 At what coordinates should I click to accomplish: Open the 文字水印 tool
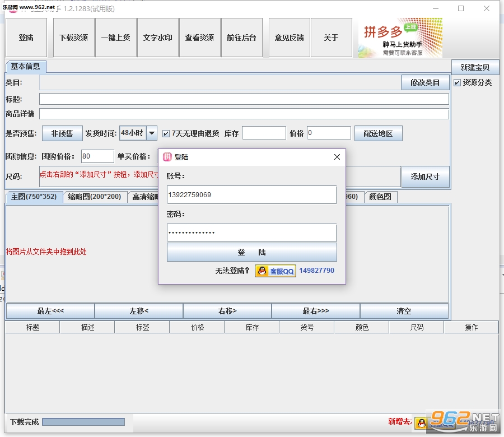point(158,38)
